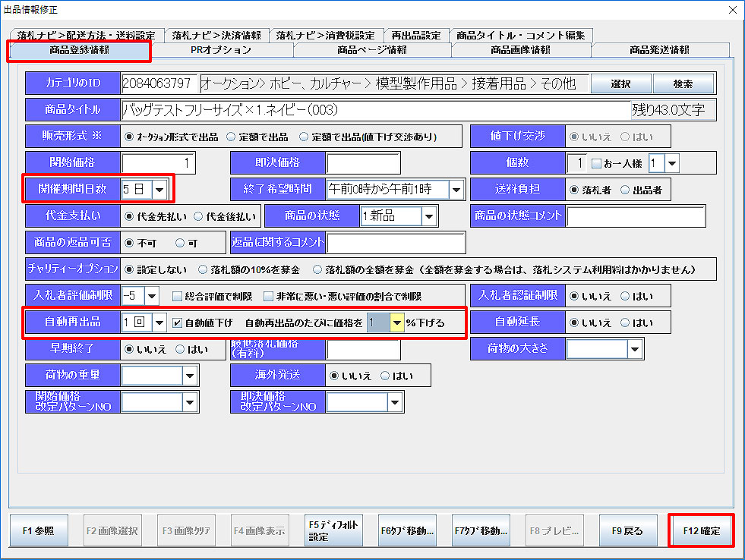
Task: Click the F9 戻る button
Action: (x=627, y=530)
